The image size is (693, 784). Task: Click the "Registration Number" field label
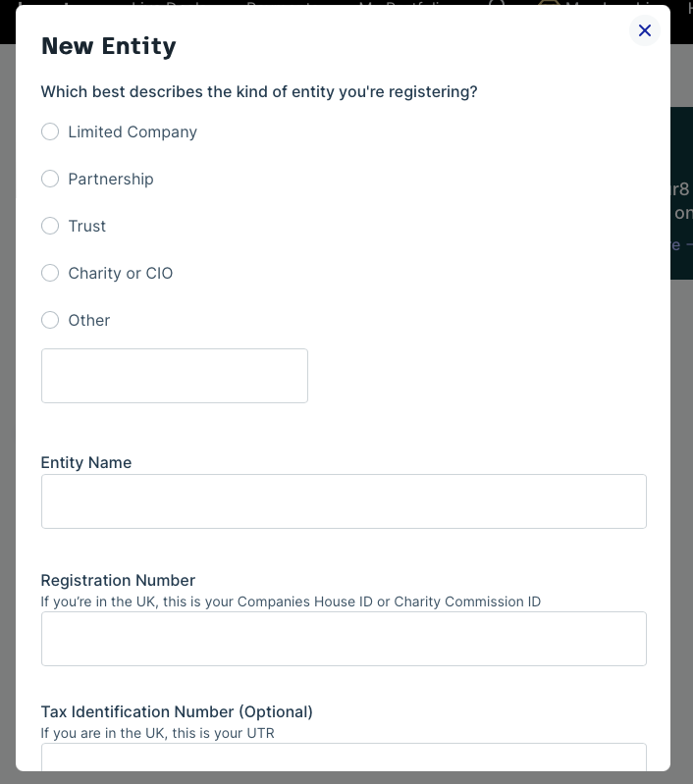pos(118,580)
